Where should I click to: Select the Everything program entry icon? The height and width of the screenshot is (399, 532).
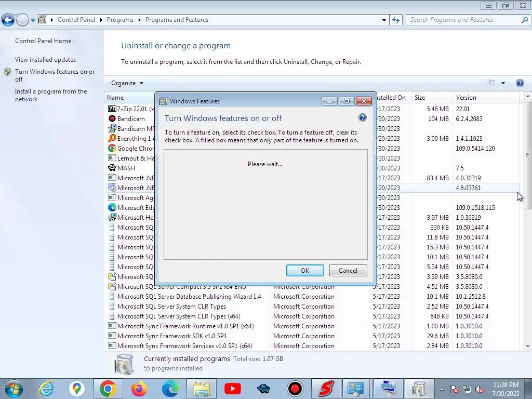point(112,138)
